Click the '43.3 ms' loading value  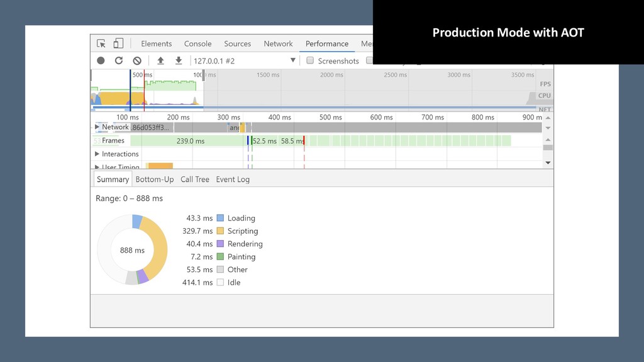point(199,218)
